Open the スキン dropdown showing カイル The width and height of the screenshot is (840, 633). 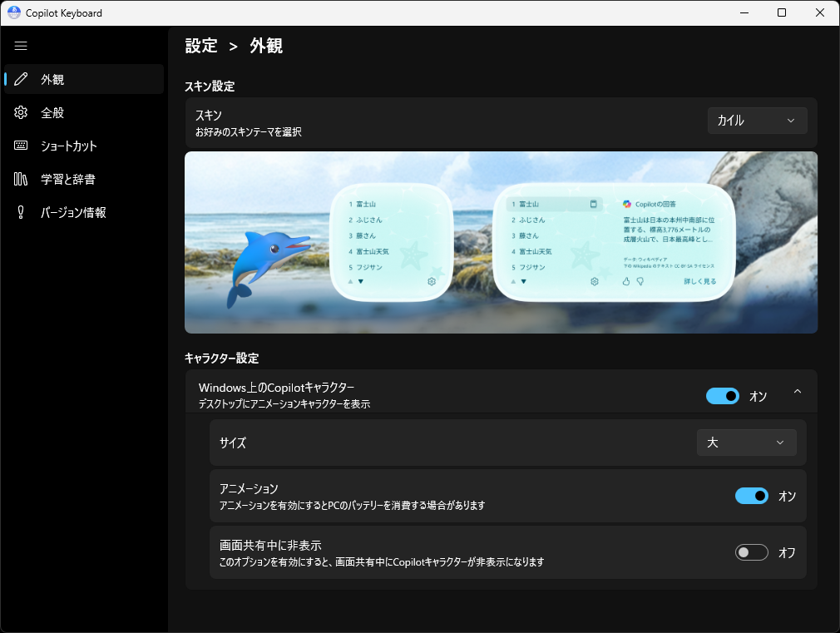coord(757,121)
